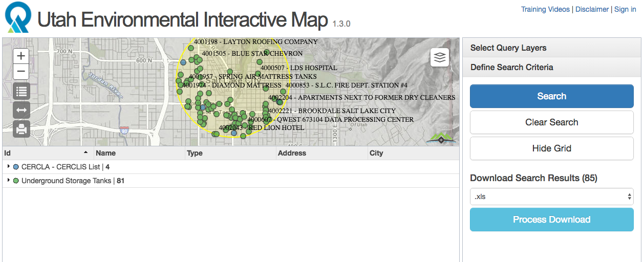
Task: Open the Training Videos link
Action: (x=545, y=9)
